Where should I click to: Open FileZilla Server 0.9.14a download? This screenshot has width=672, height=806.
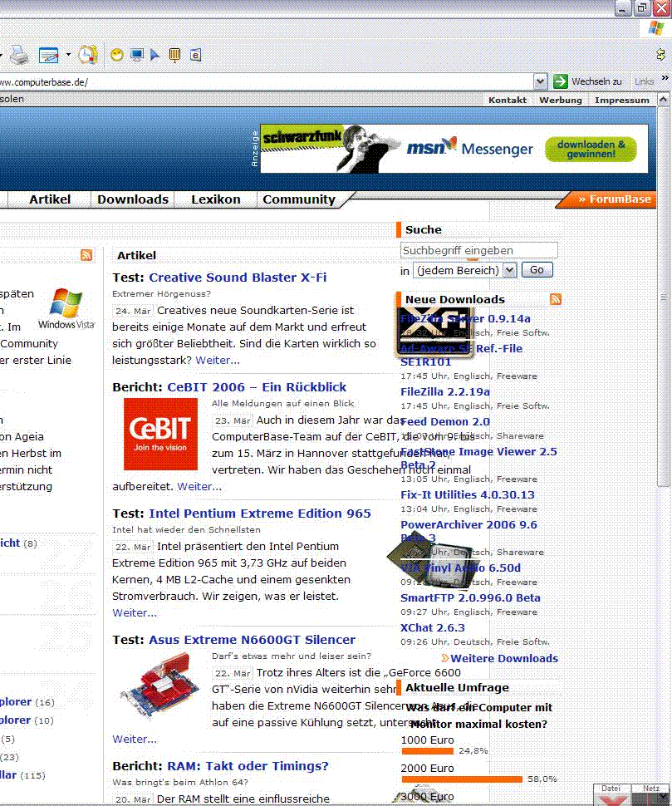(x=465, y=319)
